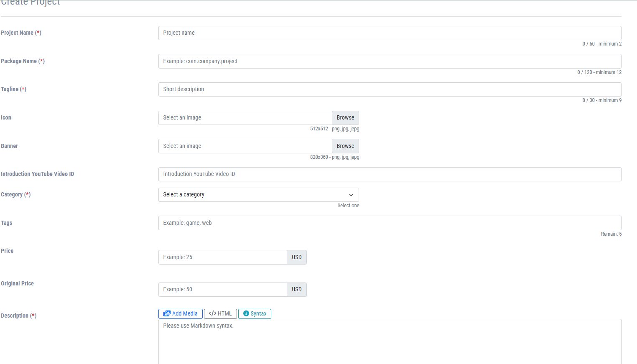Focus the Original Price input field
637x364 pixels.
(222, 290)
